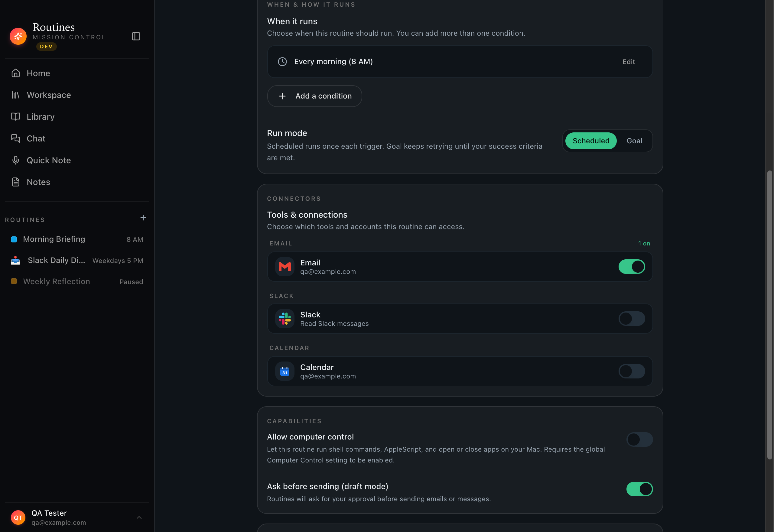Screen dimensions: 774x532
Task: Click Add a condition button
Action: 314,96
